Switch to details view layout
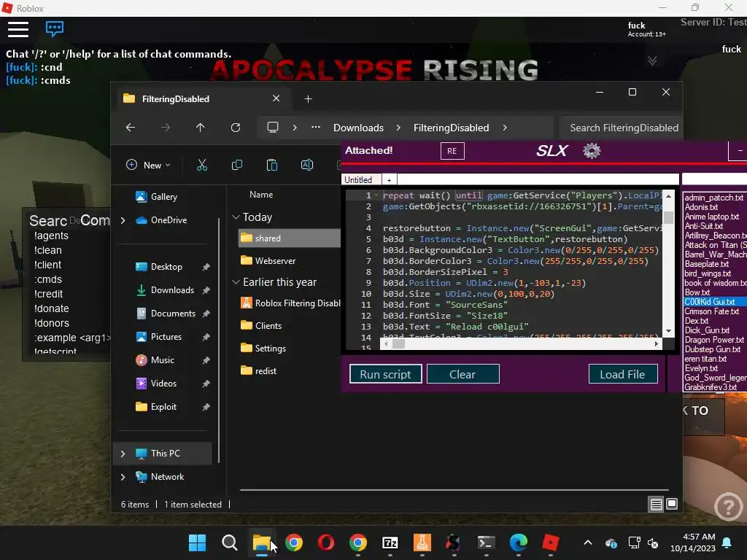 (656, 504)
